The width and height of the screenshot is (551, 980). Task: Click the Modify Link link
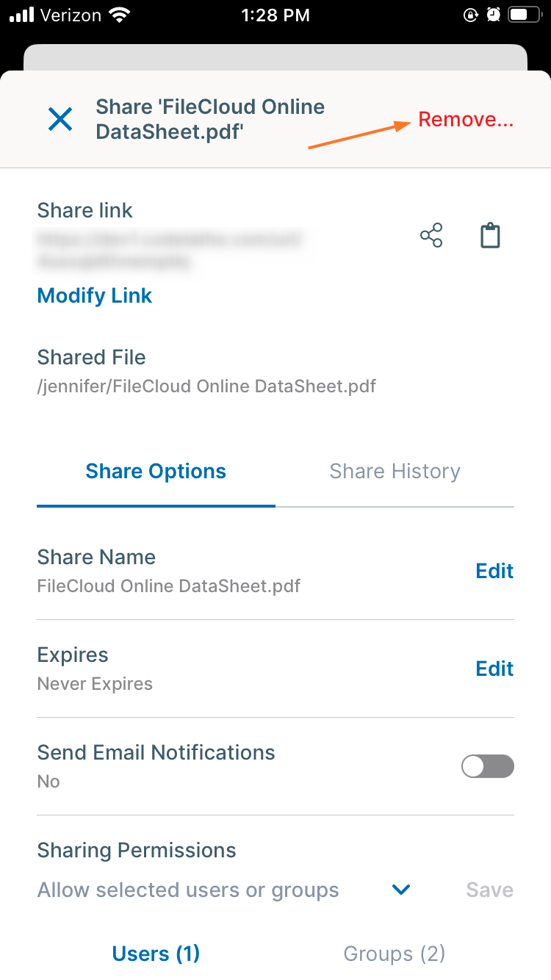95,296
